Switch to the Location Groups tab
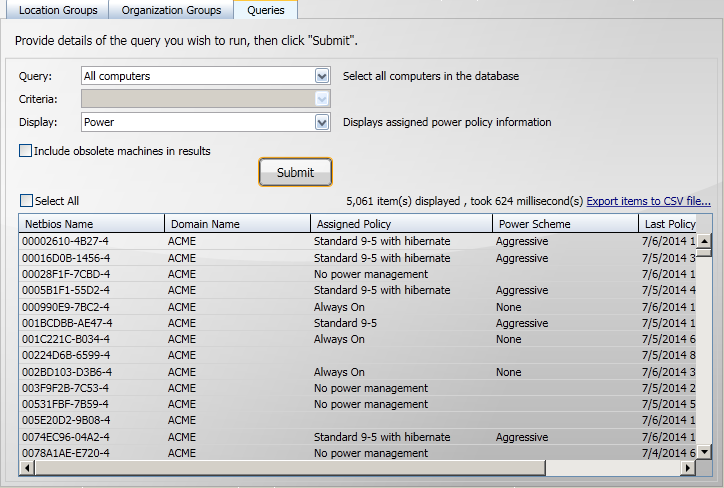 point(58,10)
